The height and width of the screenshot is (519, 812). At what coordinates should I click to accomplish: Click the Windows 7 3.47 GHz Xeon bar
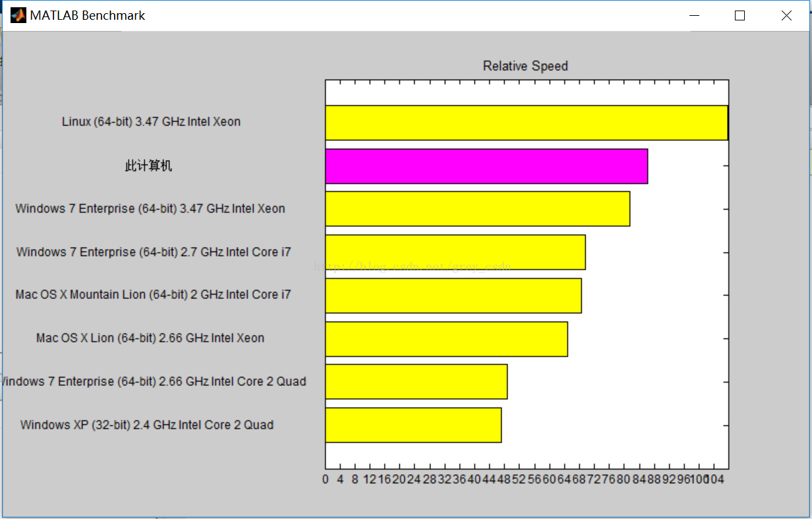coord(478,209)
